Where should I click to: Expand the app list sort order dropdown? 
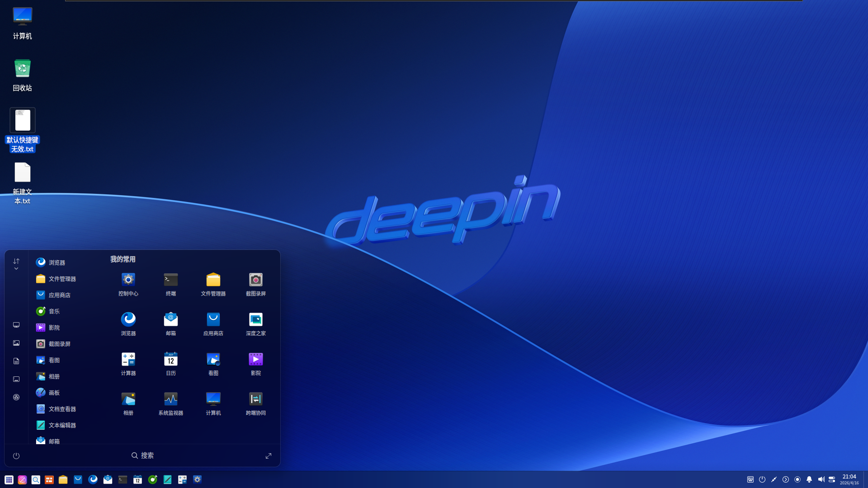pos(16,264)
